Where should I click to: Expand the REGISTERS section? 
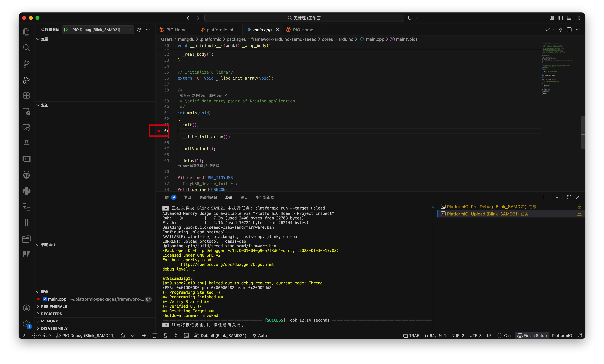point(52,314)
